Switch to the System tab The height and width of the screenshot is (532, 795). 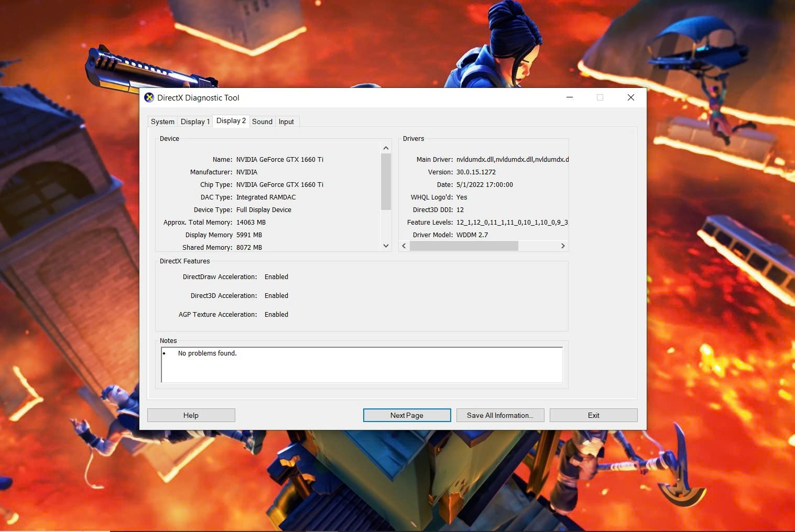click(162, 121)
